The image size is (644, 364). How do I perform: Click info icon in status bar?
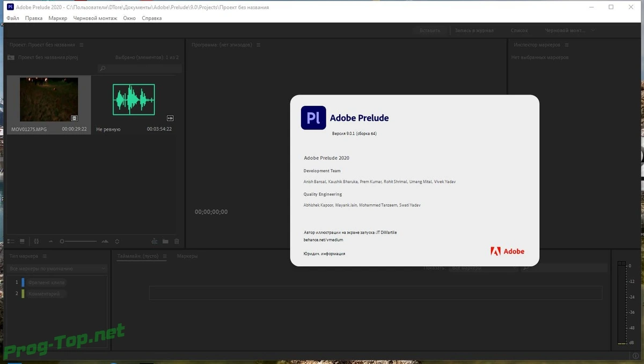coord(636,355)
